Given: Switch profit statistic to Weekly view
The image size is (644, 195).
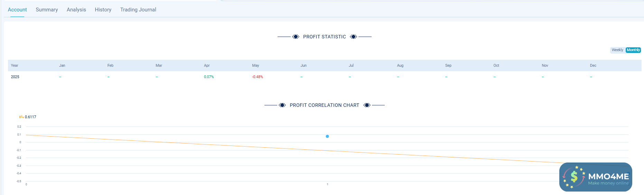Looking at the screenshot, I should click(617, 50).
